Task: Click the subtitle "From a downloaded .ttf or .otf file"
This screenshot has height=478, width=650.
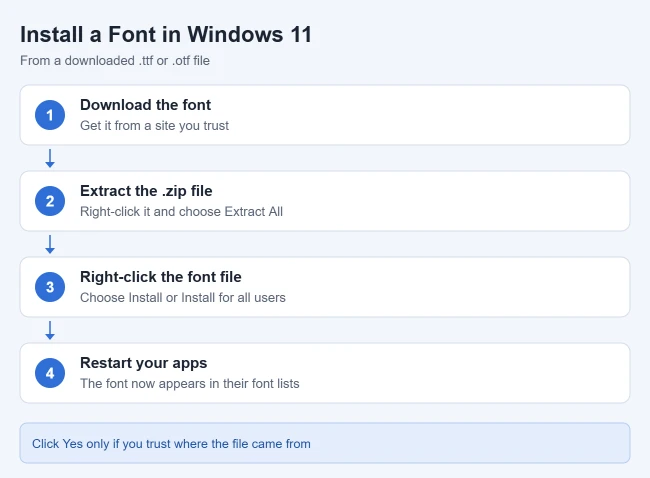Action: pos(115,61)
